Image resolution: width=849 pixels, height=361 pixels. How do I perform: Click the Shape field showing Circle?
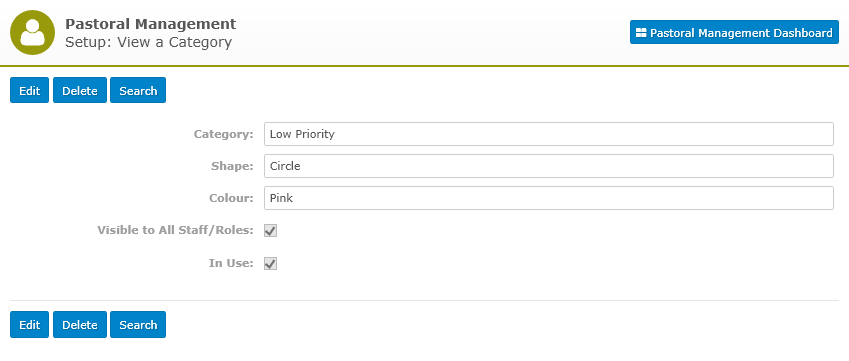(548, 166)
